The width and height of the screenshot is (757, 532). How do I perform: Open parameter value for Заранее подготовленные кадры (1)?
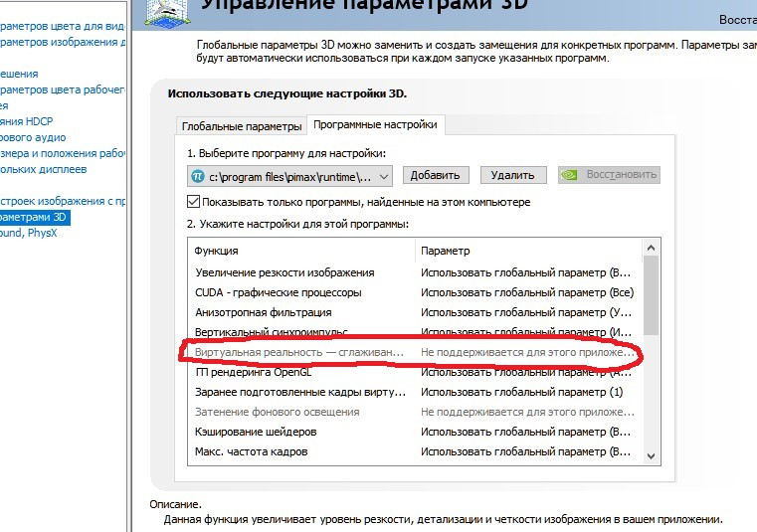click(x=522, y=392)
